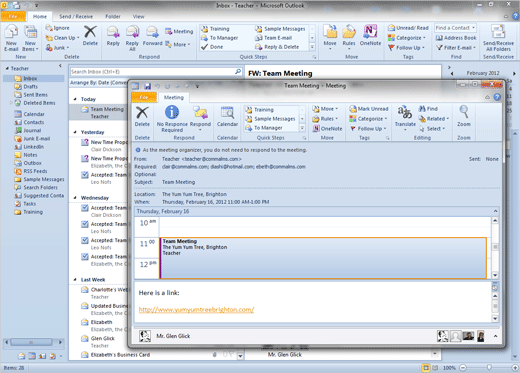
Task: Select Meeting tab in meeting window
Action: (174, 97)
